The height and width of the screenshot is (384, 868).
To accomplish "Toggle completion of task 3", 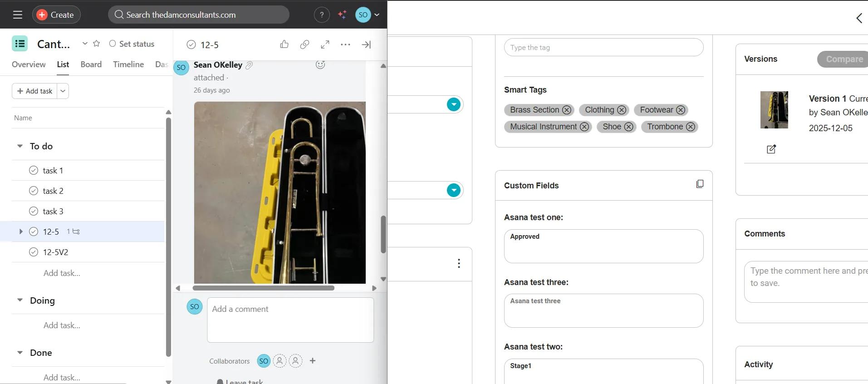I will point(34,212).
